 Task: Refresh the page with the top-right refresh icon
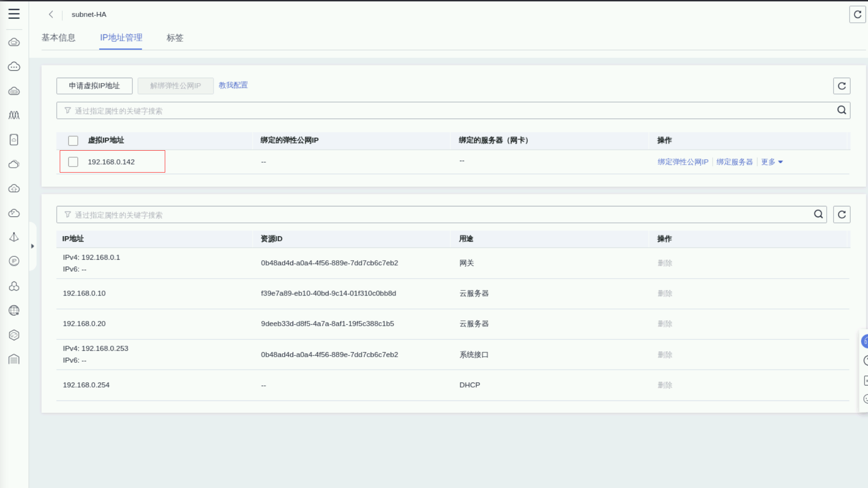click(x=858, y=14)
